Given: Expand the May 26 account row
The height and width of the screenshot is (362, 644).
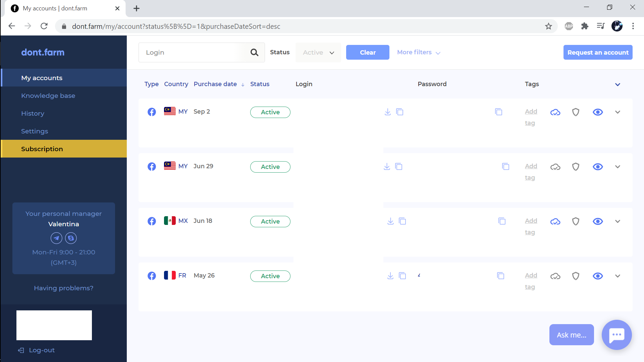Looking at the screenshot, I should pos(618,276).
